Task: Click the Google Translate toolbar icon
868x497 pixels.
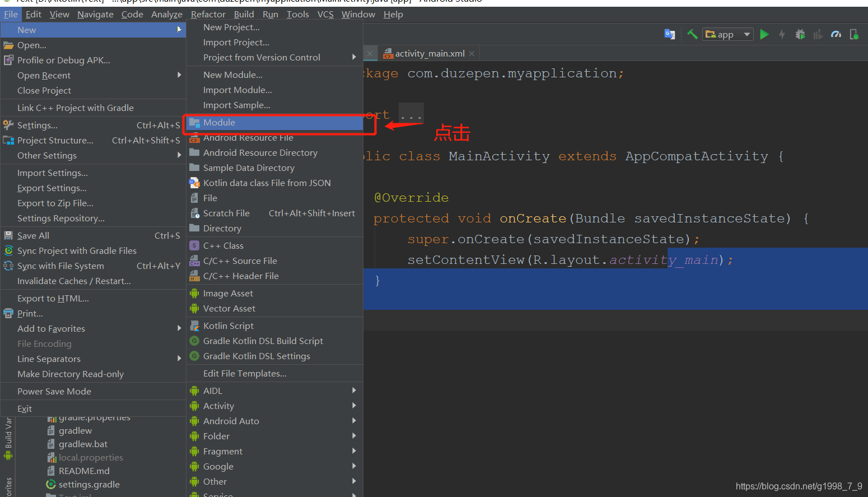Action: coord(669,34)
